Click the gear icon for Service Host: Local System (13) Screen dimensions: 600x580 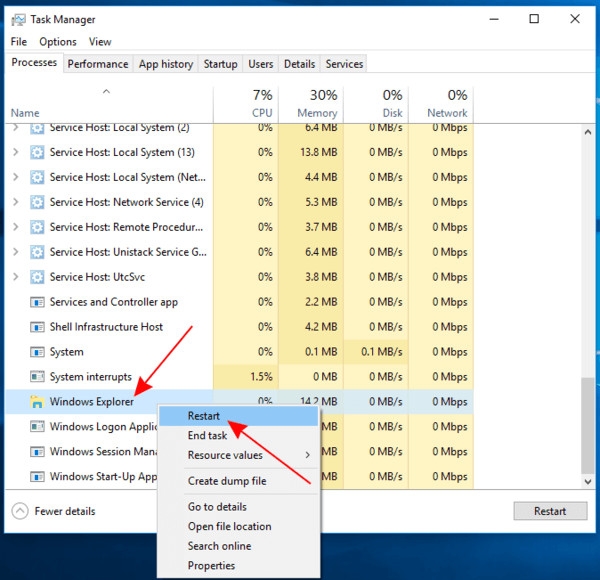tap(37, 152)
